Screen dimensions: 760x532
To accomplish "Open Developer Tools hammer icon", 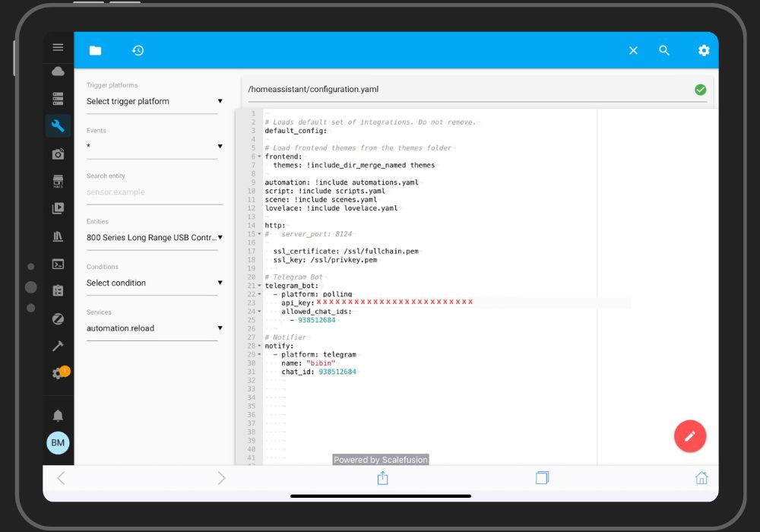I will 58,347.
